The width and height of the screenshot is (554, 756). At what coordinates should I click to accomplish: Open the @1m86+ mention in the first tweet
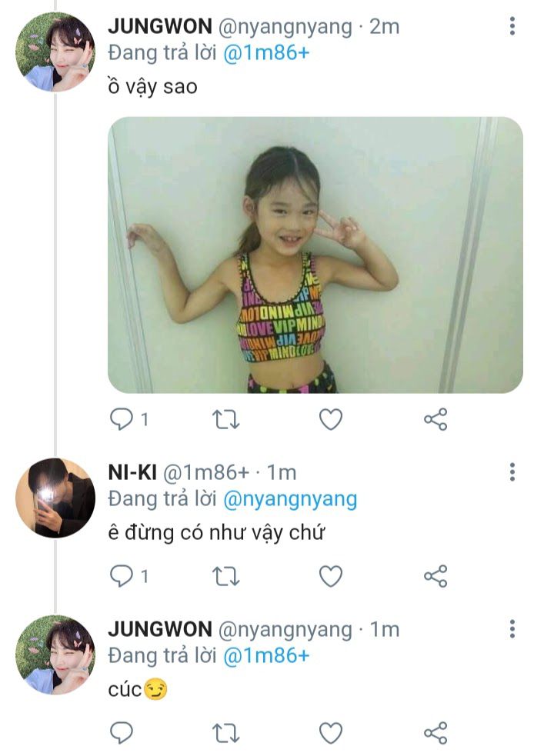click(265, 55)
